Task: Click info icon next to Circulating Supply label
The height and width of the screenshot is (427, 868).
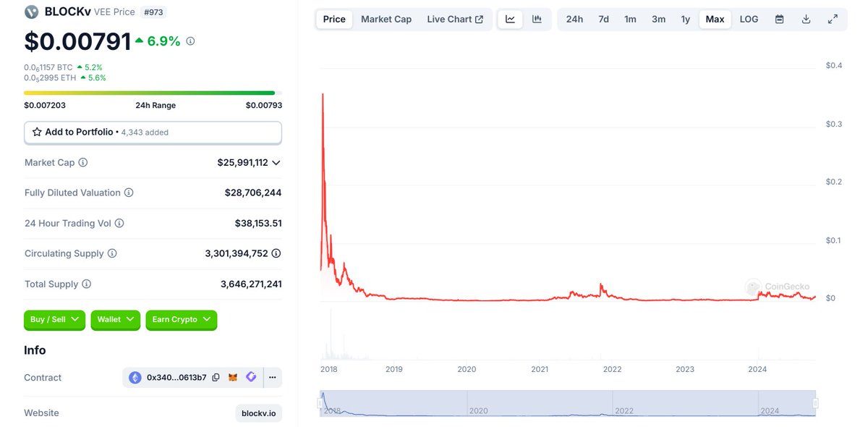Action: click(x=112, y=254)
